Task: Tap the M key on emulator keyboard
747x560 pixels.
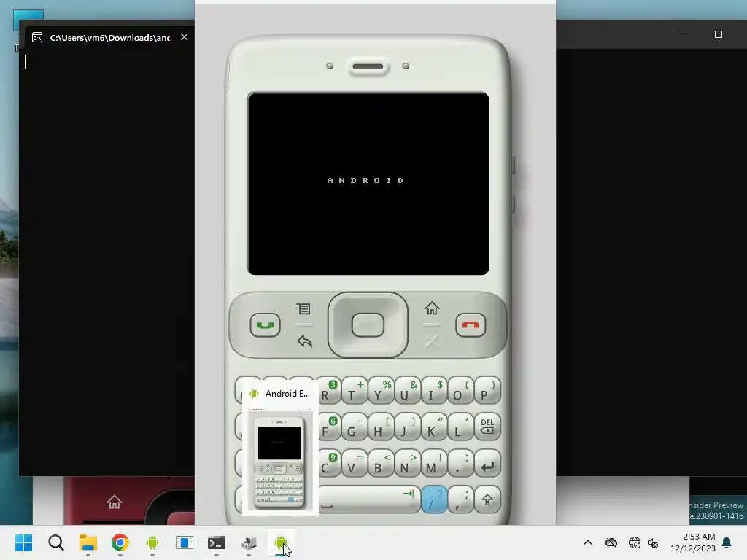Action: 434,463
